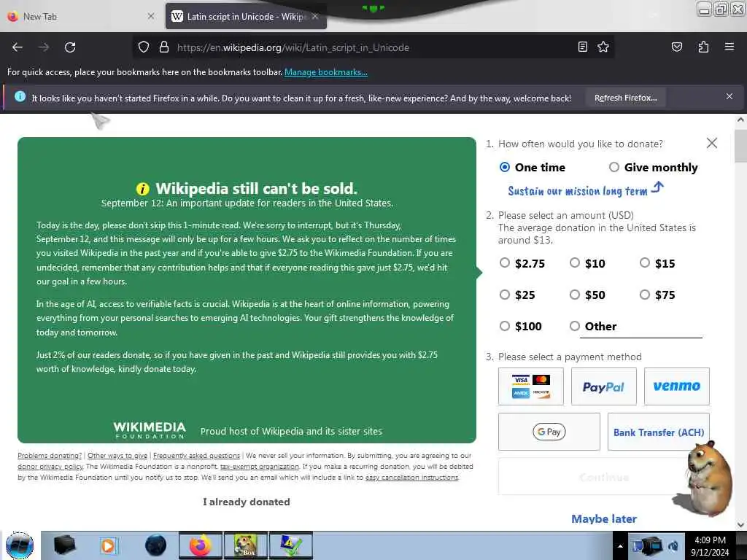
Task: Choose the $25 donation amount
Action: click(x=505, y=295)
